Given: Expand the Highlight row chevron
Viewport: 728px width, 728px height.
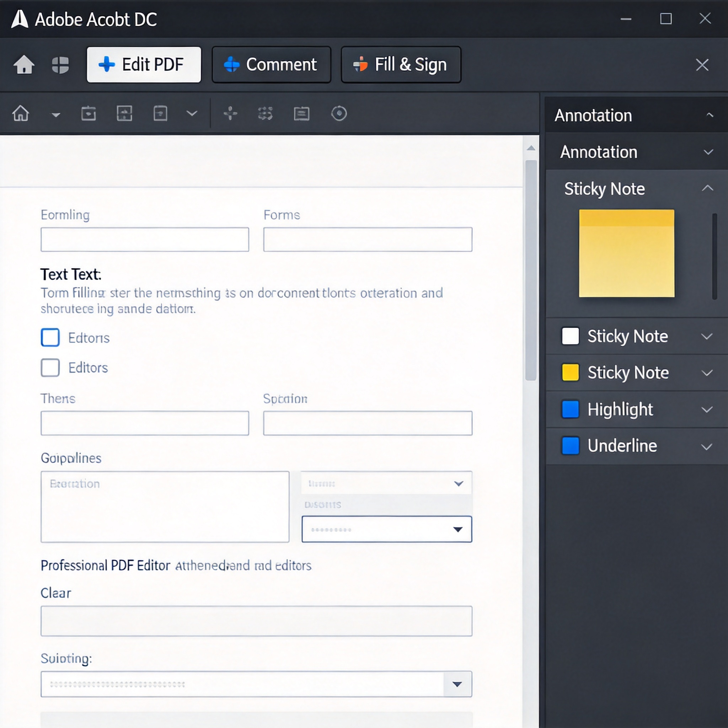Looking at the screenshot, I should point(707,409).
